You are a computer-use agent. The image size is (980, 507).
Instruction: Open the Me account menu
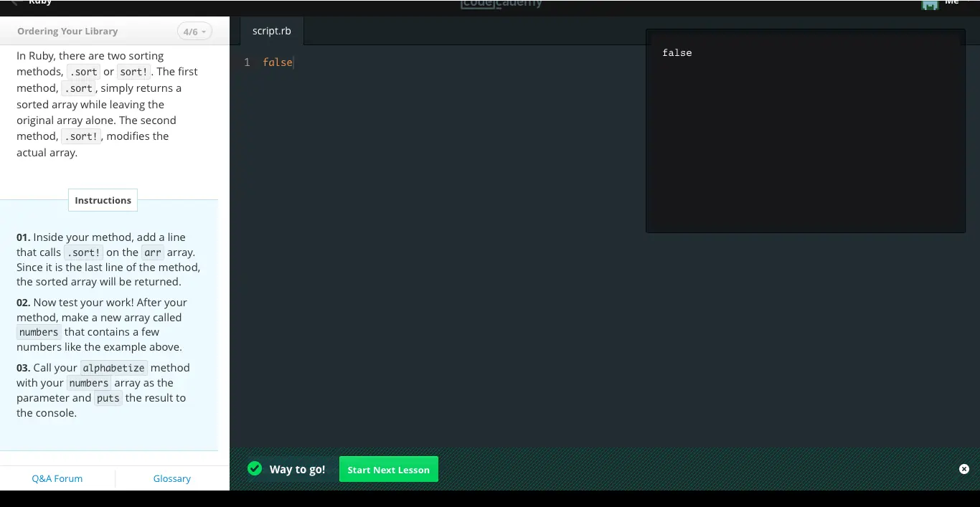point(952,3)
